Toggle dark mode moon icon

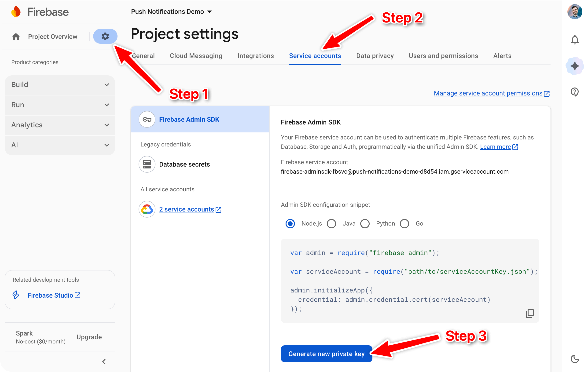[575, 359]
